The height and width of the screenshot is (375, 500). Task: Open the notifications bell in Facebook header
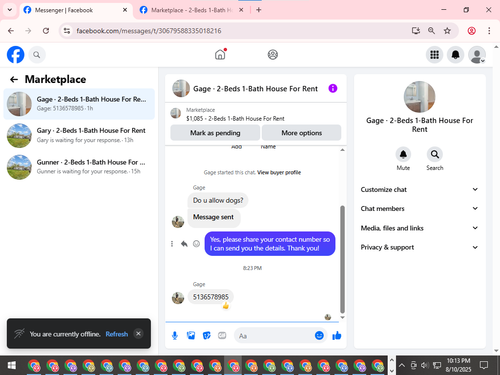455,54
